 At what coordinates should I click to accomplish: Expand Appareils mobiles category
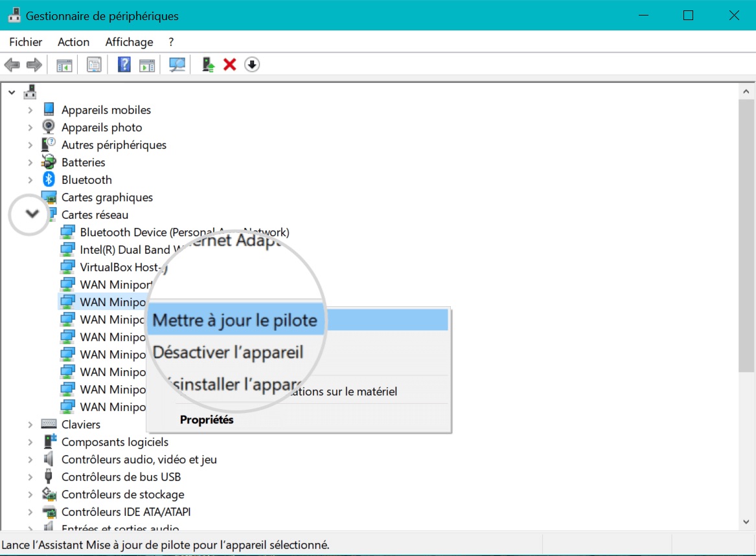[x=30, y=110]
